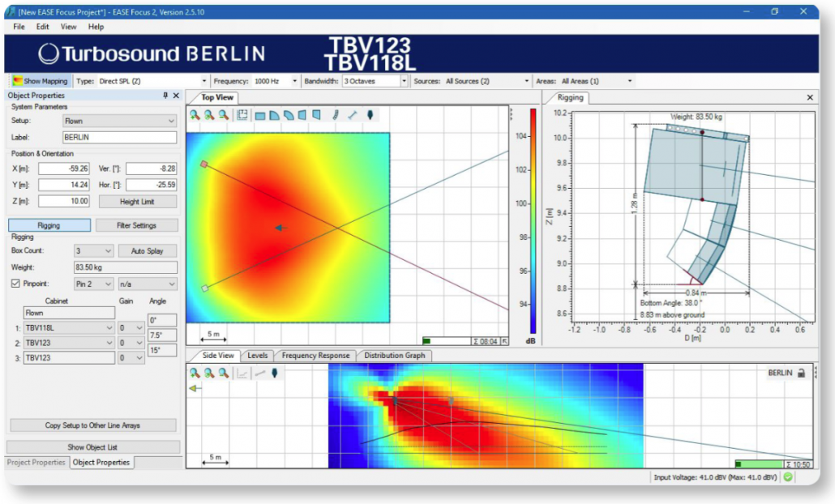Image resolution: width=835 pixels, height=504 pixels.
Task: Click the Label field containing BERLIN
Action: pos(119,137)
